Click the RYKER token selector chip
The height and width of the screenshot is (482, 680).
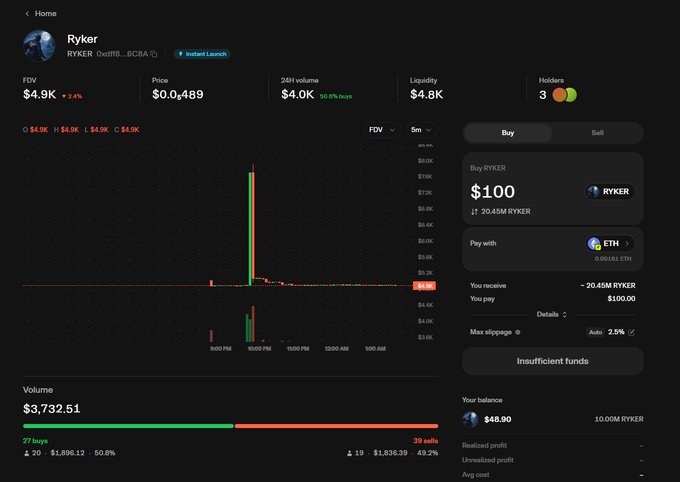click(610, 191)
